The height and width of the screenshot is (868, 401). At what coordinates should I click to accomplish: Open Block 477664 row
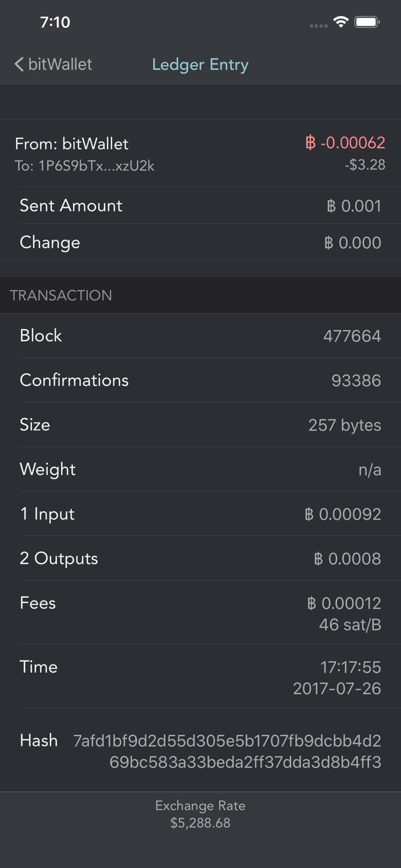tap(200, 336)
